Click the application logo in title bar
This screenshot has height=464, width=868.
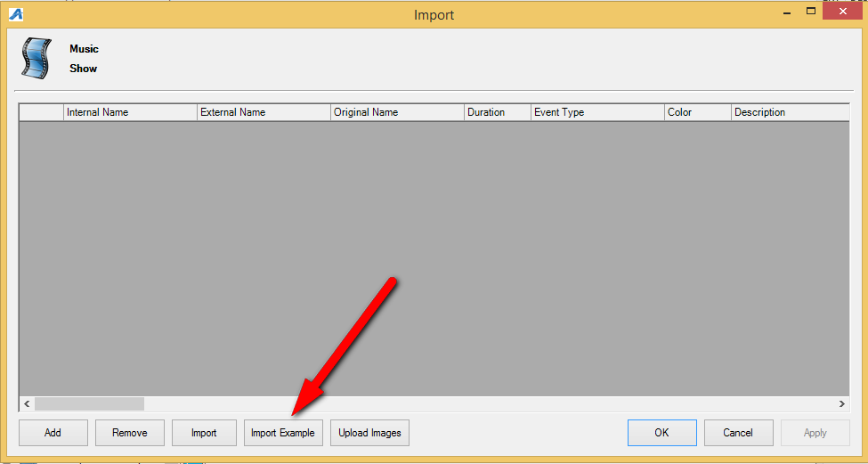[16, 14]
